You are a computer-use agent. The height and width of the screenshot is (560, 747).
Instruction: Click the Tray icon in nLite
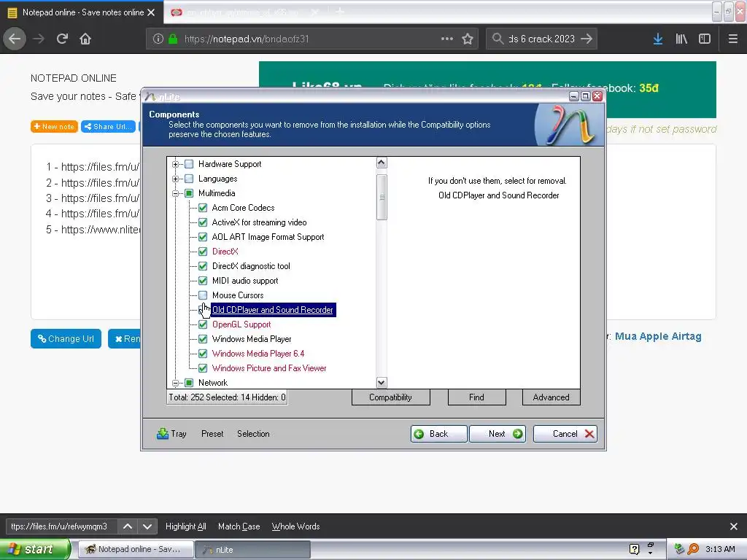[163, 433]
